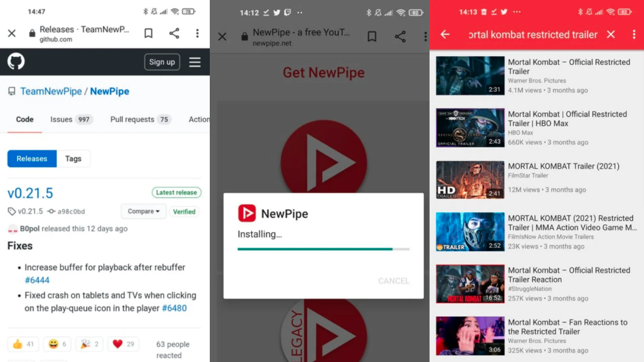Open the Pull requests tab

pyautogui.click(x=140, y=120)
